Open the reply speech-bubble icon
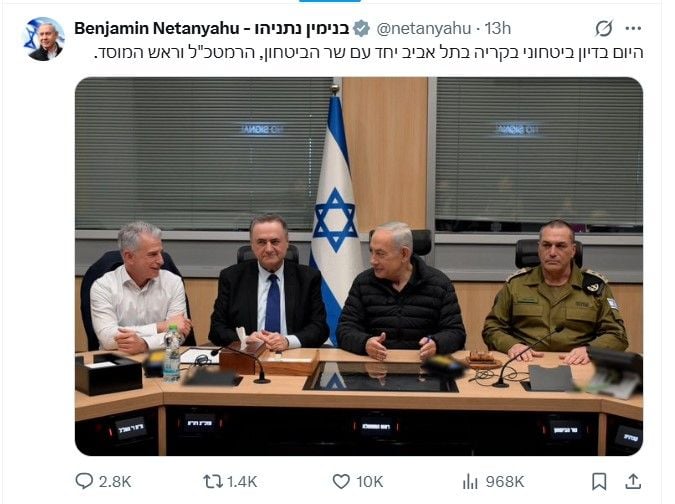This screenshot has height=504, width=675. pos(84,481)
